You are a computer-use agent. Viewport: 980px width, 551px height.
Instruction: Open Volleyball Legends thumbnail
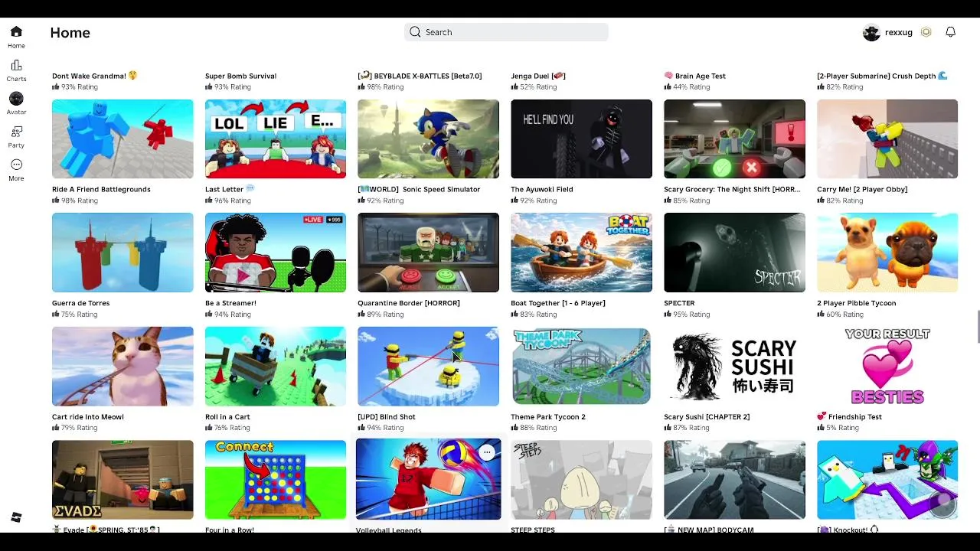coord(428,480)
